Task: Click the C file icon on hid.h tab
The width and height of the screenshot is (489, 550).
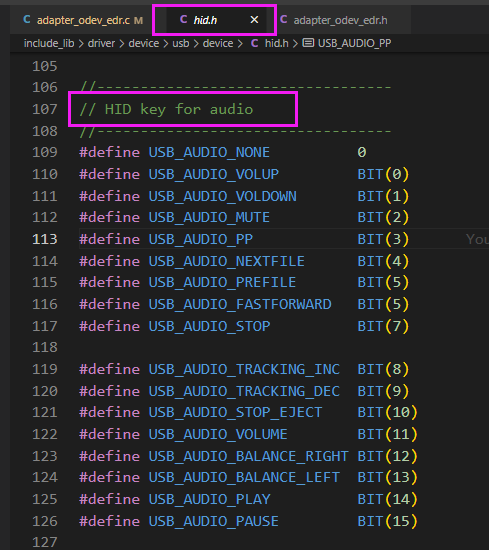Action: tap(183, 19)
